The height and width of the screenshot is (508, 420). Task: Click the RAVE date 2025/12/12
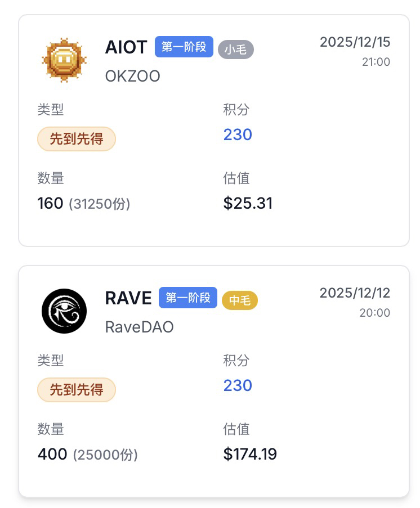coord(355,293)
